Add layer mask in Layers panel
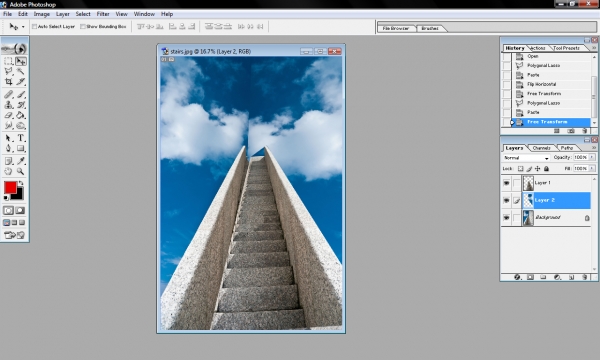Image resolution: width=600 pixels, height=360 pixels. (530, 277)
